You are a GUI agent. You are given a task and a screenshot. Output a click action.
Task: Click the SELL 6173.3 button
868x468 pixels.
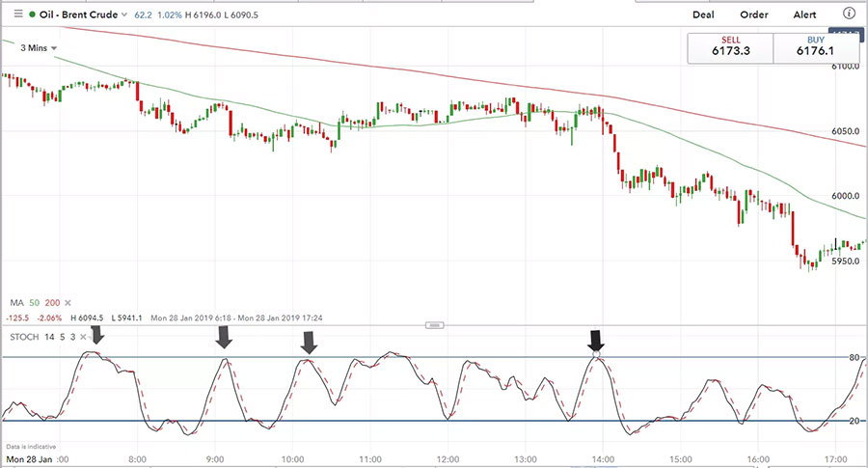pyautogui.click(x=731, y=48)
